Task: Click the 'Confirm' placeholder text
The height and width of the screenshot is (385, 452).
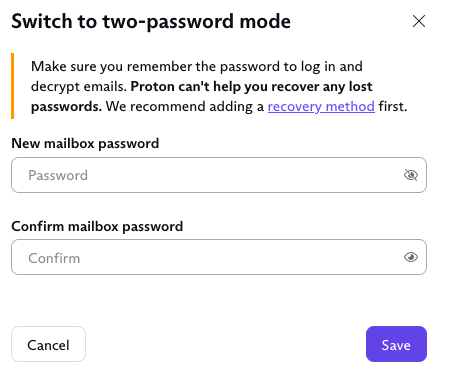Action: tap(54, 258)
